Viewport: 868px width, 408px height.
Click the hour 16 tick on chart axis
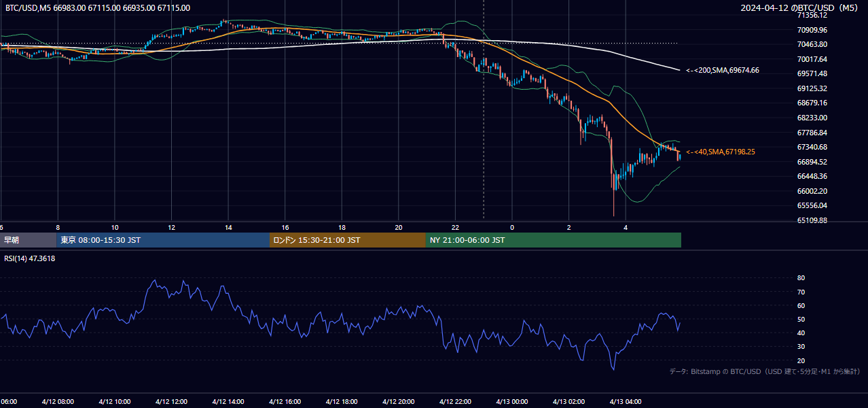click(285, 227)
